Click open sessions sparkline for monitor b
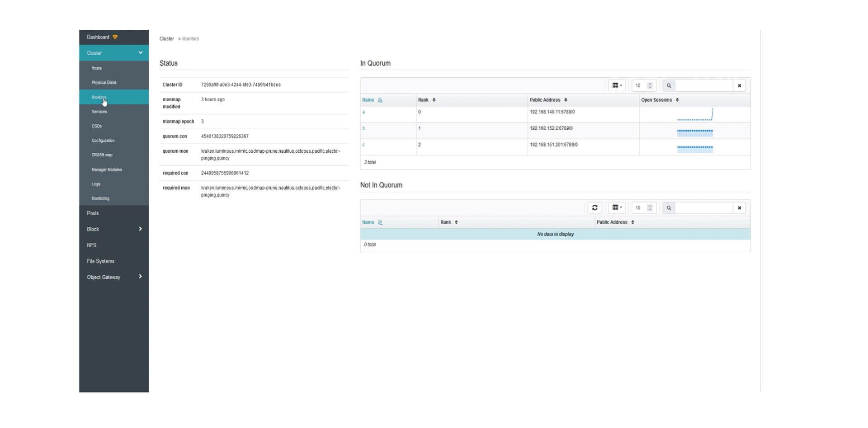Viewport: 868px width, 428px height. [695, 132]
